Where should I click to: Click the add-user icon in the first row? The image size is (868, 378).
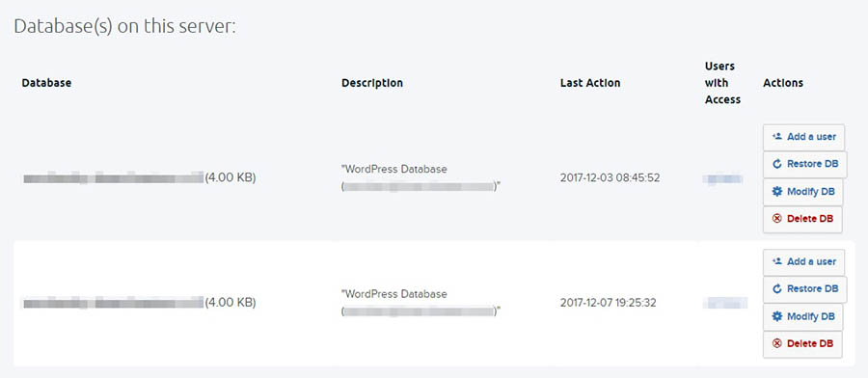pyautogui.click(x=776, y=137)
